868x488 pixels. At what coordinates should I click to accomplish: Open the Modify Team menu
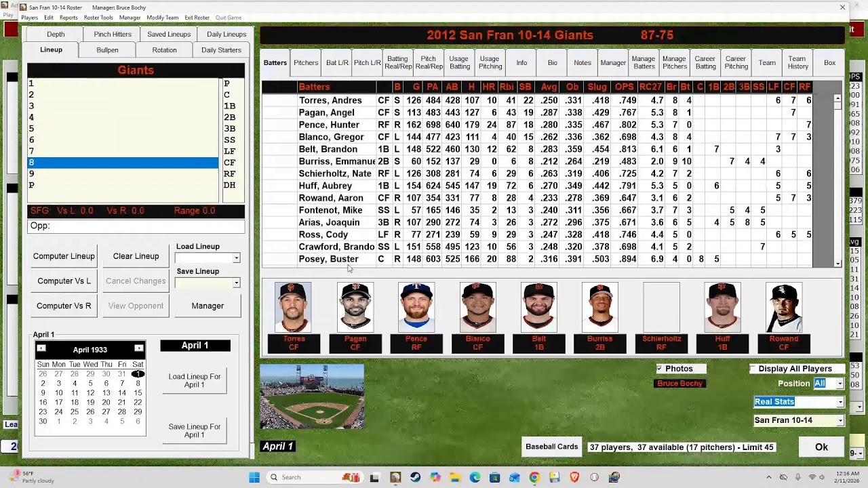163,18
